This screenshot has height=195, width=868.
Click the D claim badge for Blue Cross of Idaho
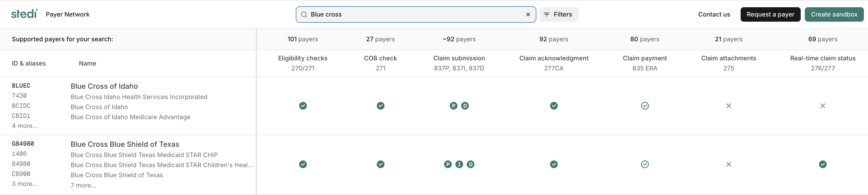(465, 106)
